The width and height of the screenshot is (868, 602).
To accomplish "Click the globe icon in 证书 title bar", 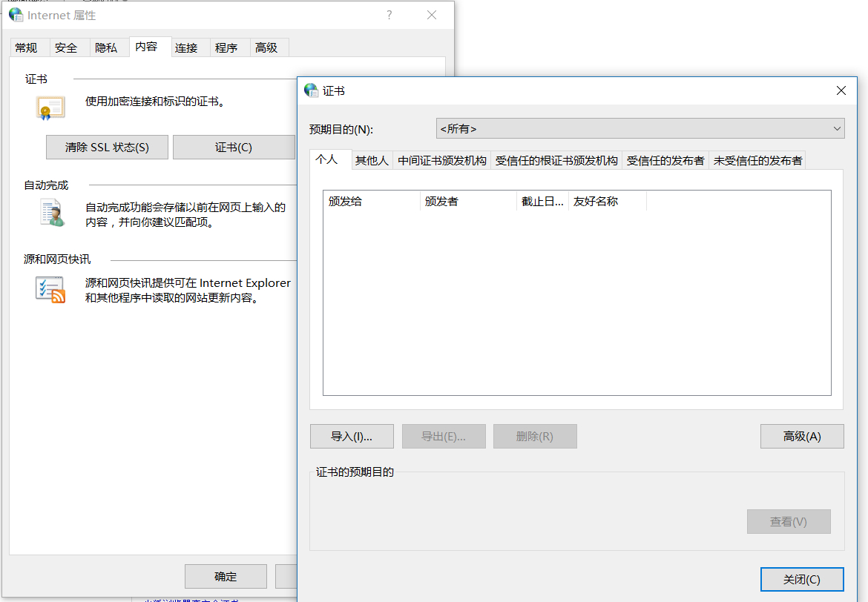I will coord(311,90).
